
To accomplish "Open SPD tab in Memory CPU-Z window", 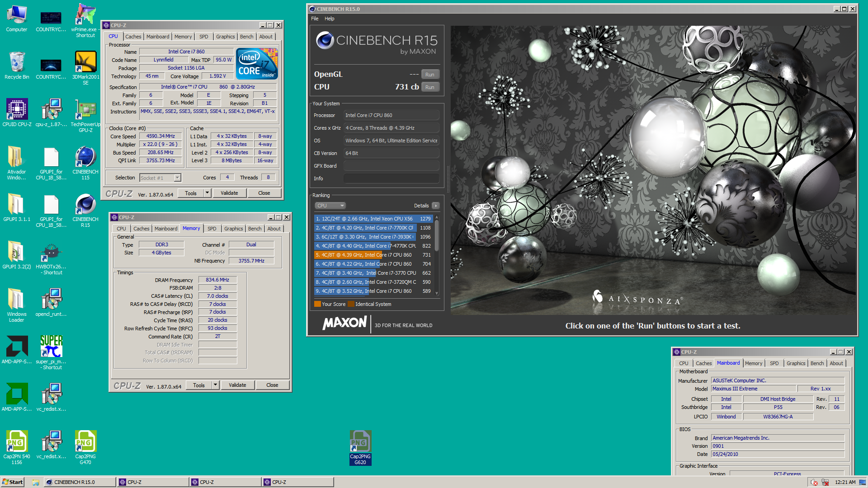I will tap(212, 229).
